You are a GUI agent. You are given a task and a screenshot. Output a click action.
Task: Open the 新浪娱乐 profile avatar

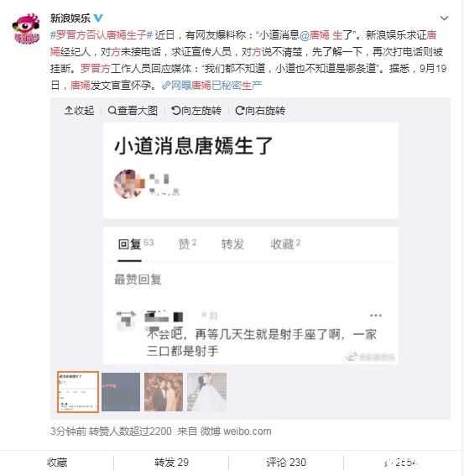pos(26,29)
